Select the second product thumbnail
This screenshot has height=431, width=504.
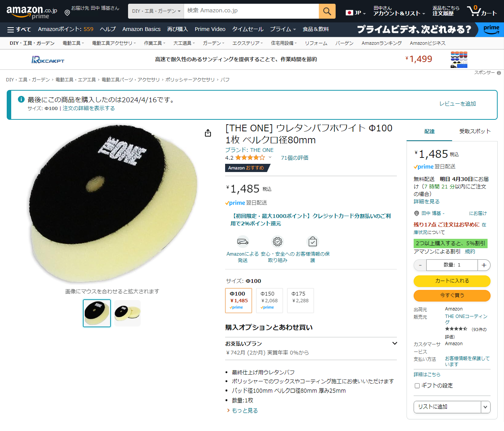(127, 313)
